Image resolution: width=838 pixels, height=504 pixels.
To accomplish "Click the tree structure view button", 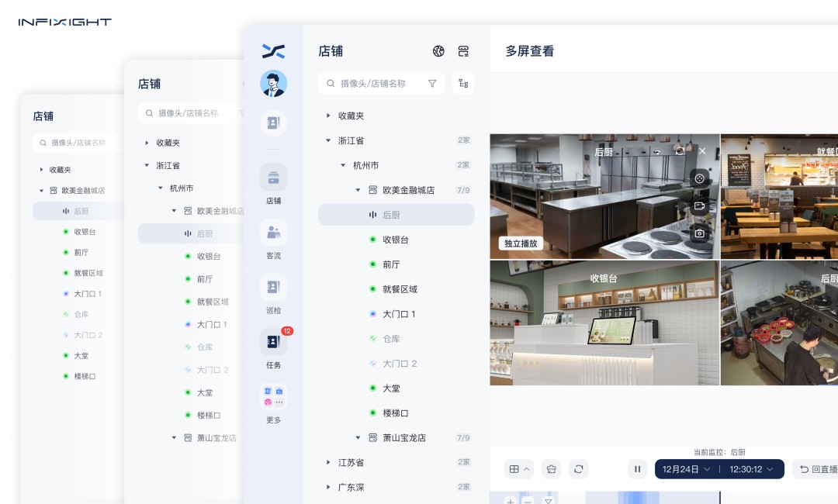I will (x=463, y=84).
